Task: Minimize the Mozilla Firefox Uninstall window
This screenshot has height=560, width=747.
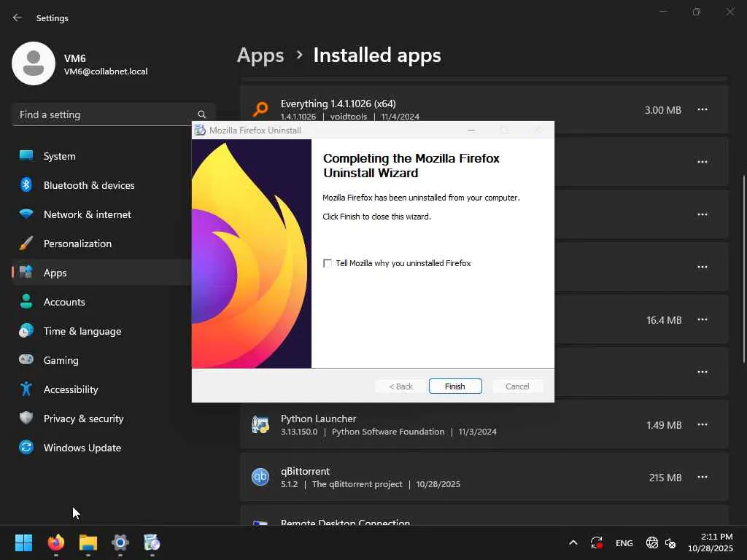Action: (471, 130)
